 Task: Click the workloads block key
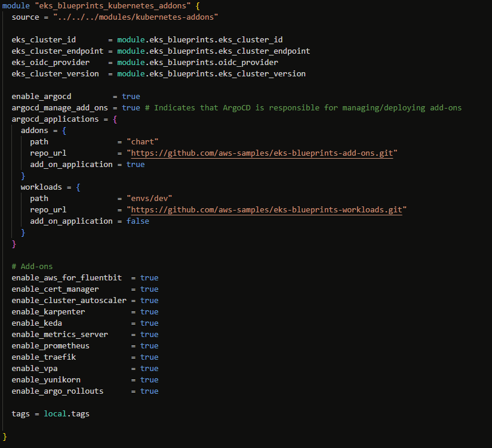tap(41, 187)
